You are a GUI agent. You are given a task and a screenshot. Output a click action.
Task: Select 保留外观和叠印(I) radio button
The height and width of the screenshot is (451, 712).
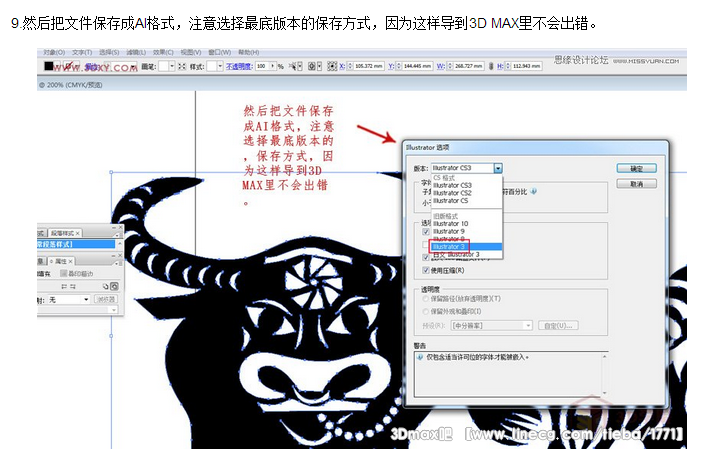425,312
